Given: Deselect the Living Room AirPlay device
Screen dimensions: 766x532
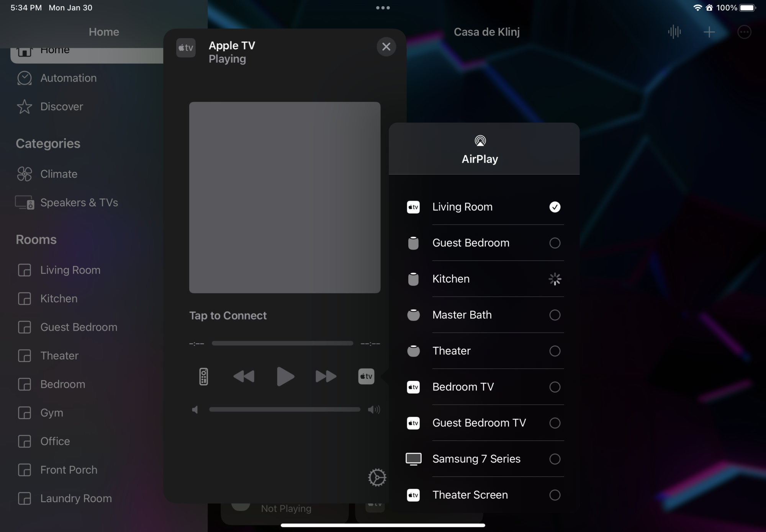Looking at the screenshot, I should pyautogui.click(x=555, y=207).
